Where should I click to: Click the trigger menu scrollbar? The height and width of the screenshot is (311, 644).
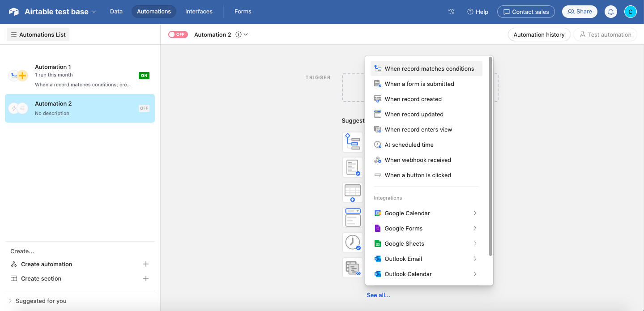490,157
